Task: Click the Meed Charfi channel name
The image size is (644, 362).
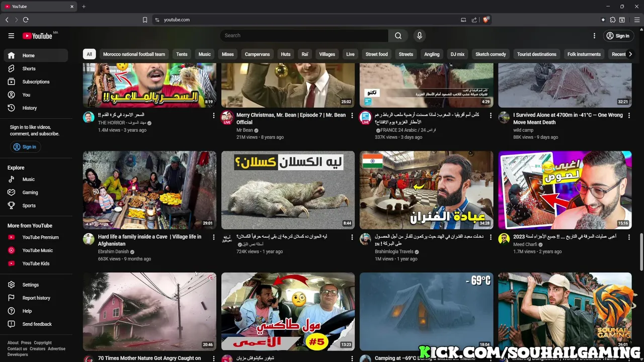Action: (525, 245)
